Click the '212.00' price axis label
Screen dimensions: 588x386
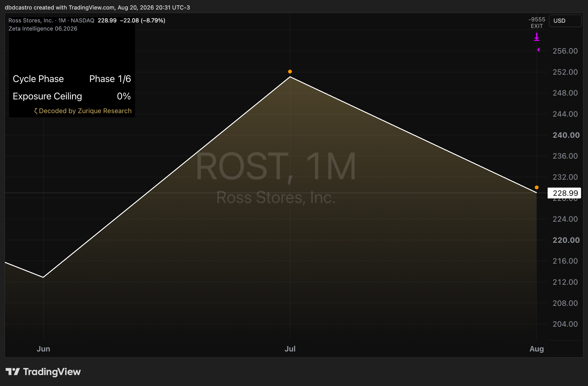click(x=565, y=282)
